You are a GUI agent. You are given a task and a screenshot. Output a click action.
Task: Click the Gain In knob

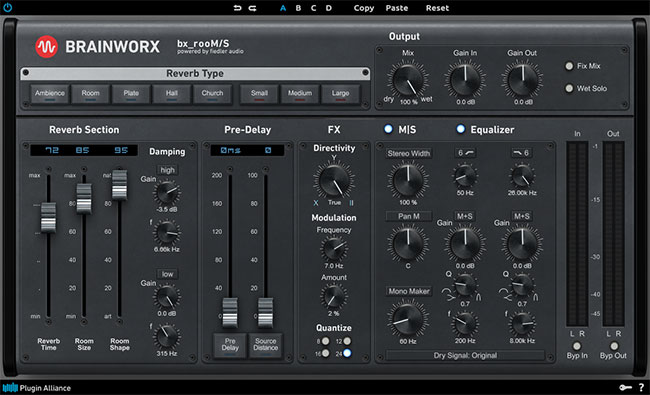click(x=465, y=80)
